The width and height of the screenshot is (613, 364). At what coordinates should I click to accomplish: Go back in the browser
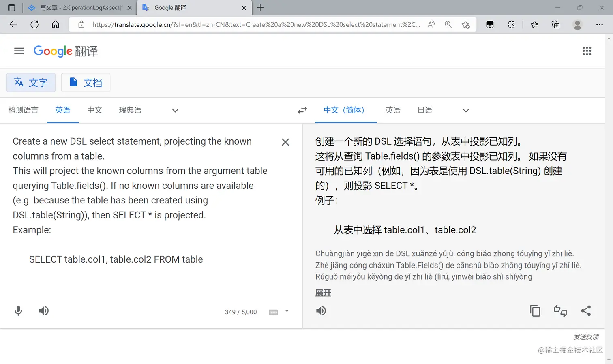[13, 24]
